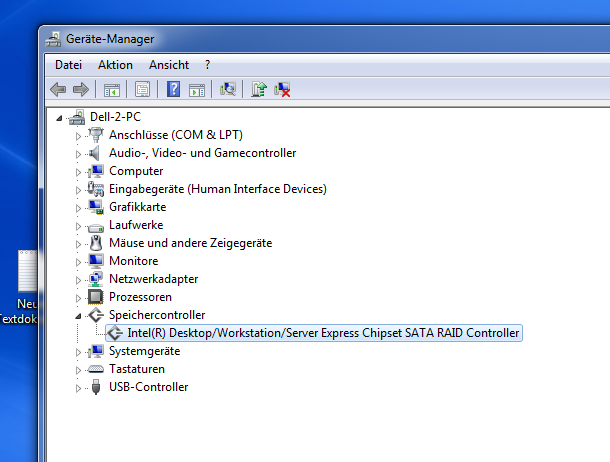Toggle the console tree pane icon
The height and width of the screenshot is (462, 610).
coord(112,89)
